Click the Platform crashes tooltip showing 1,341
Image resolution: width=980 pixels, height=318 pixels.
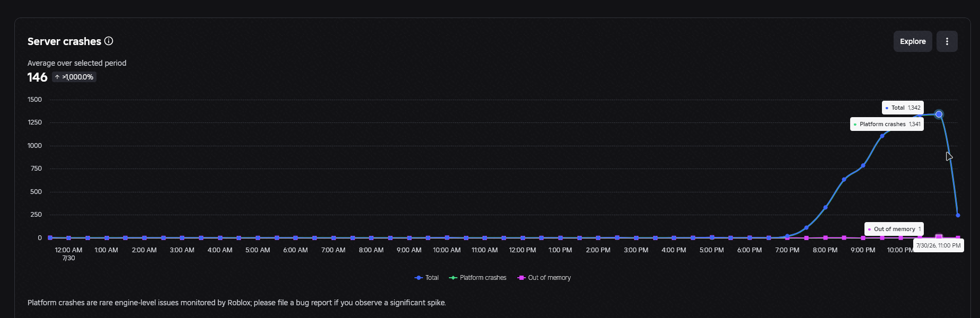[887, 124]
